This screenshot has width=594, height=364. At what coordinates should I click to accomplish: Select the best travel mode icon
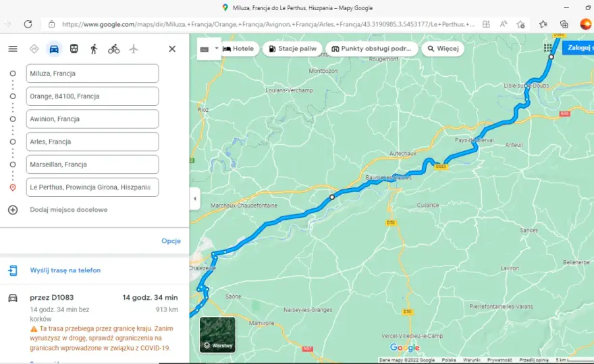pyautogui.click(x=34, y=49)
